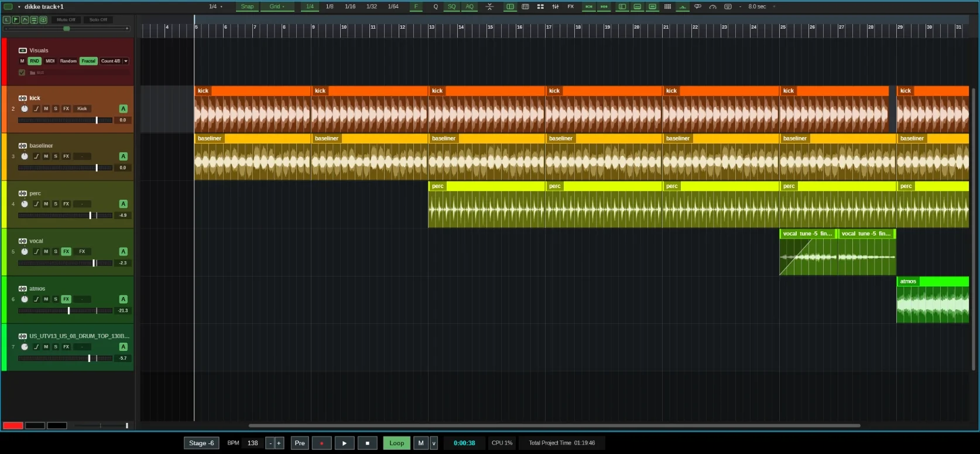Screen dimensions: 980x454
Task: Click the four-squares grid icon in top toolbar
Action: tap(540, 6)
